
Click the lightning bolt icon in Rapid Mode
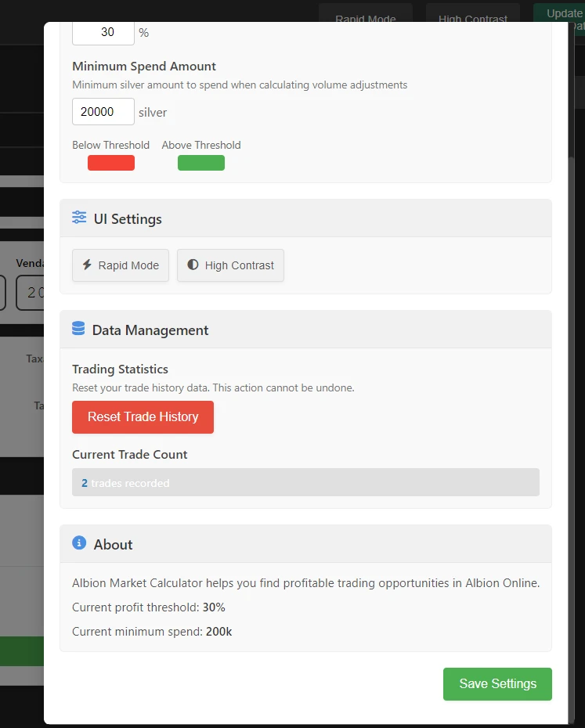point(88,265)
